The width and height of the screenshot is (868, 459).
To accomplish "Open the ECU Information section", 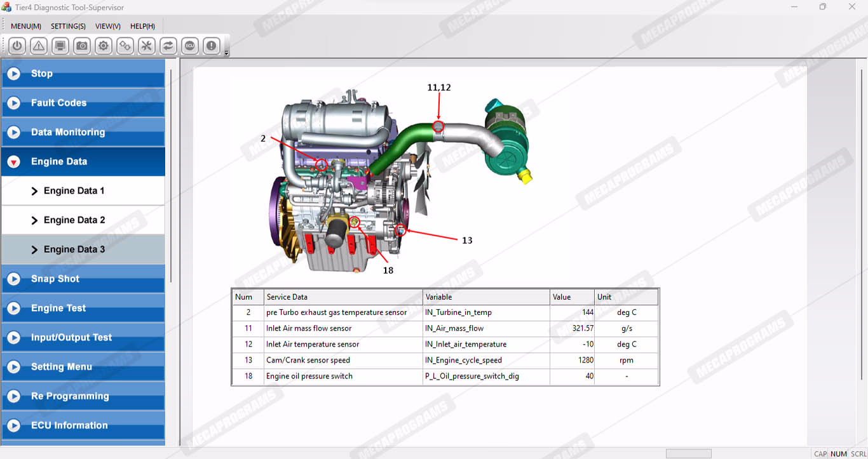I will (83, 425).
